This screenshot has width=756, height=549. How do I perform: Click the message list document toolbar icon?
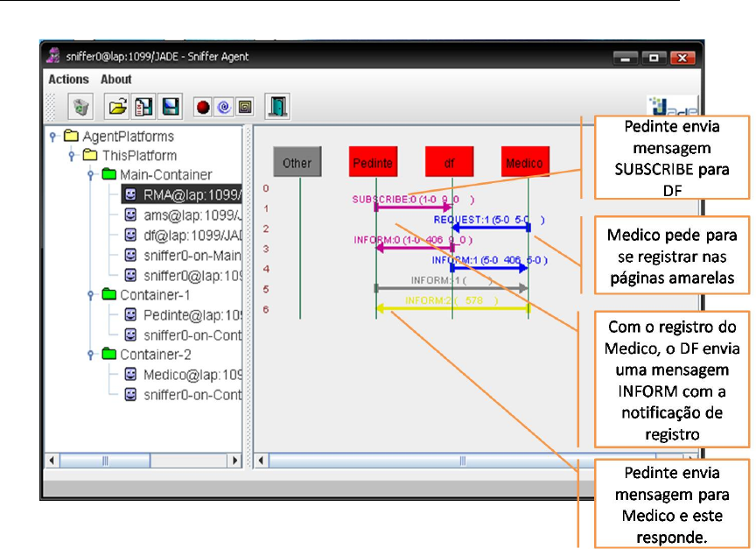tap(143, 107)
